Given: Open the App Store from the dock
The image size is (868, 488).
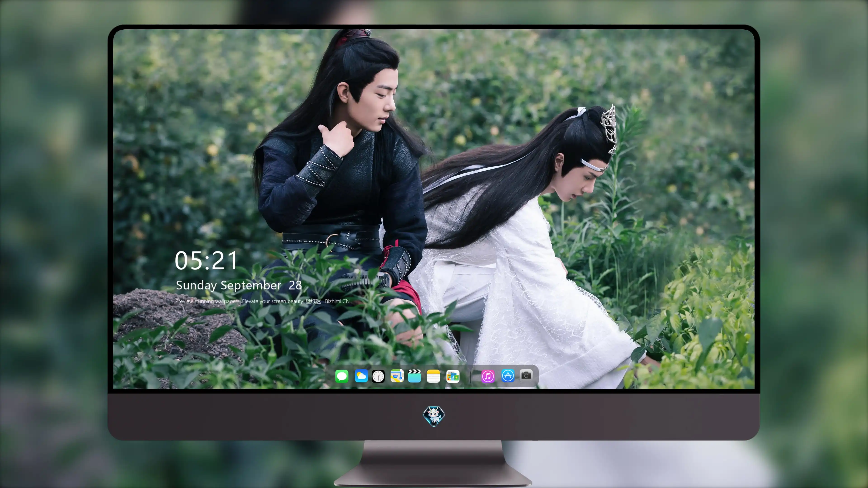Looking at the screenshot, I should click(x=508, y=375).
